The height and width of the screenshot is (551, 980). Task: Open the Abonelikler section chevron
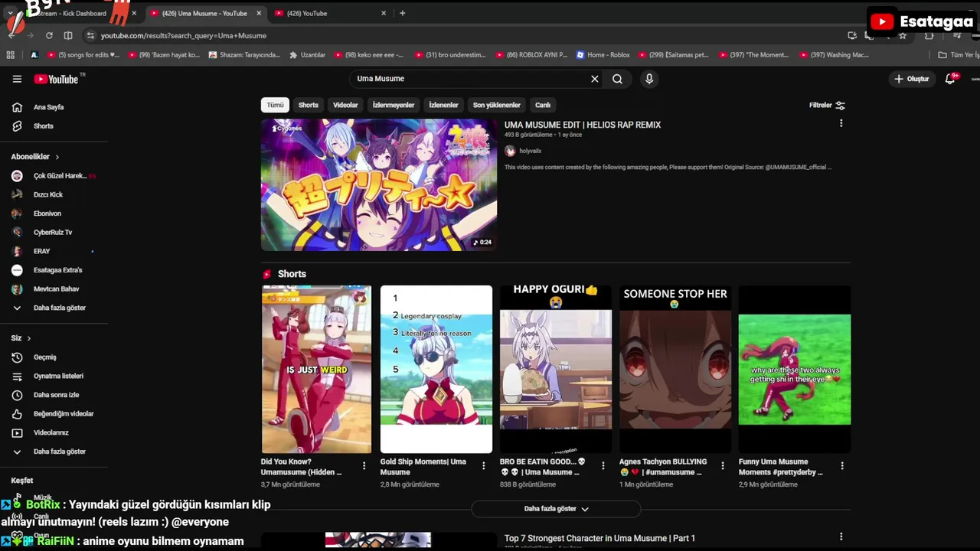(57, 157)
